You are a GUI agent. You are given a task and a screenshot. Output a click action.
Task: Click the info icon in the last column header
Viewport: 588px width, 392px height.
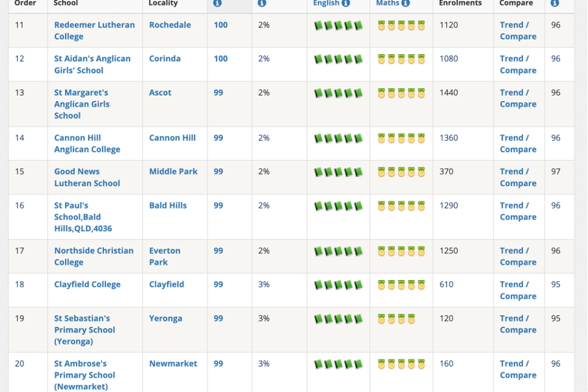pos(554,3)
